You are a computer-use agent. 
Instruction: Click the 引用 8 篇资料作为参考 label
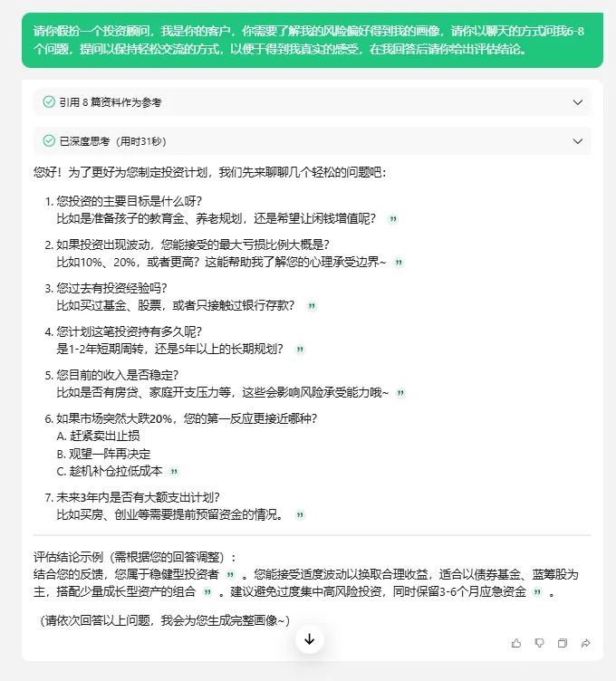click(x=111, y=102)
